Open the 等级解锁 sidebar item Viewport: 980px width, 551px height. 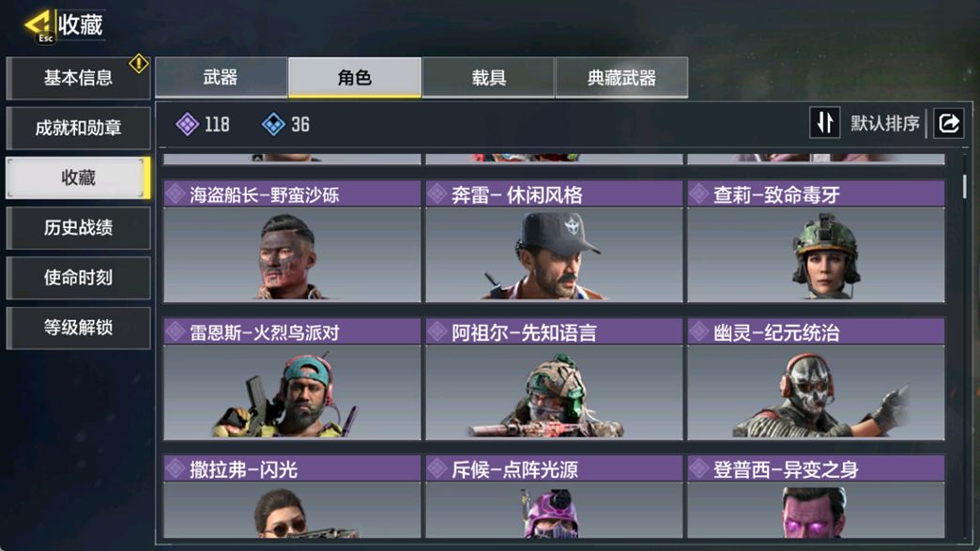(x=78, y=328)
